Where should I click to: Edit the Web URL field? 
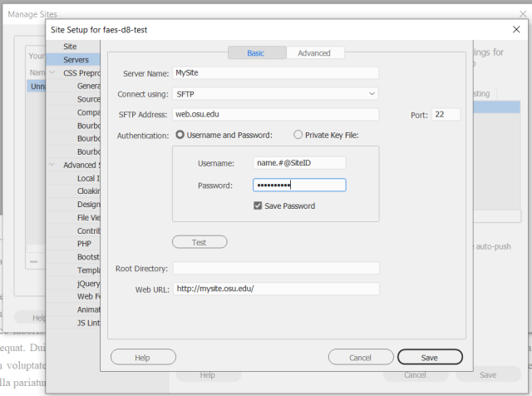[276, 289]
